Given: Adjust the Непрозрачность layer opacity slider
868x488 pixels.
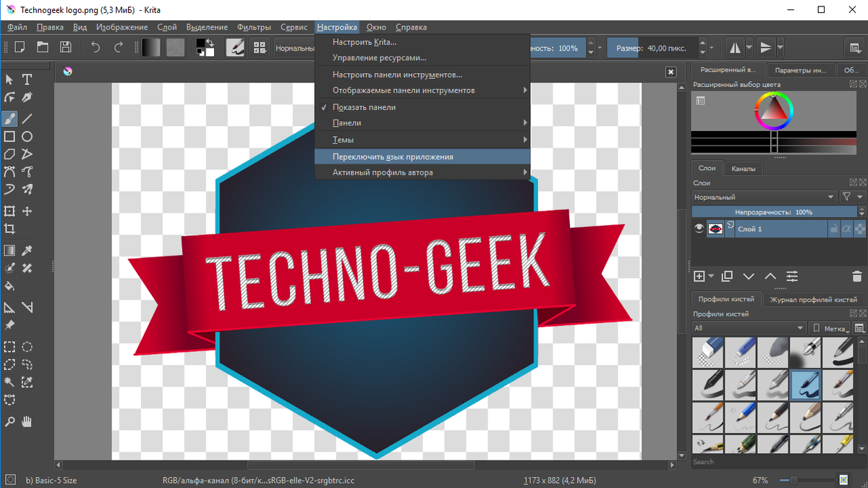Looking at the screenshot, I should pos(773,212).
